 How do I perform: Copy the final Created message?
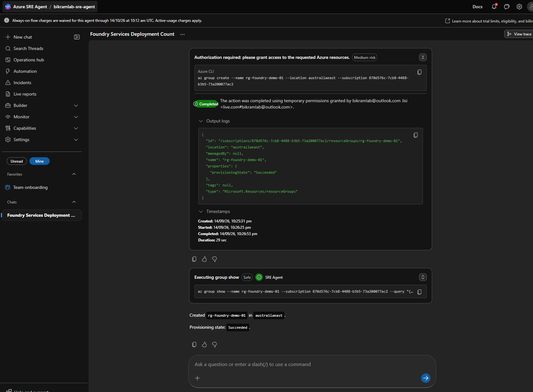tap(194, 345)
